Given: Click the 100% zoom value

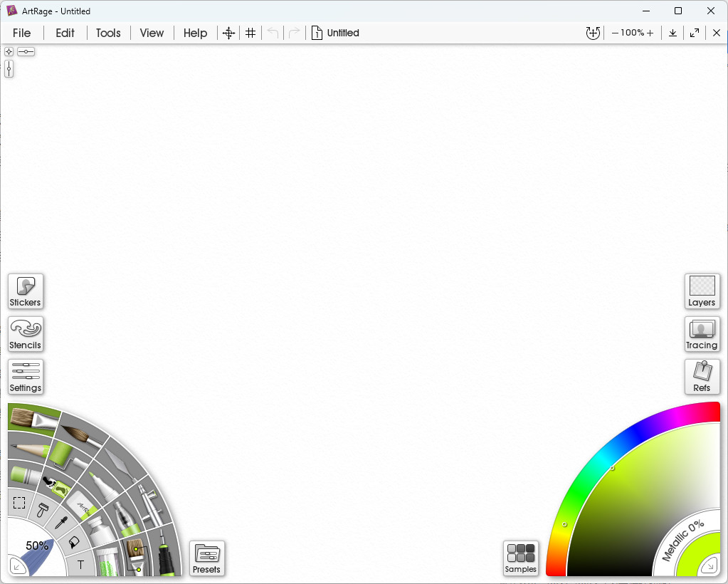Looking at the screenshot, I should pyautogui.click(x=633, y=33).
